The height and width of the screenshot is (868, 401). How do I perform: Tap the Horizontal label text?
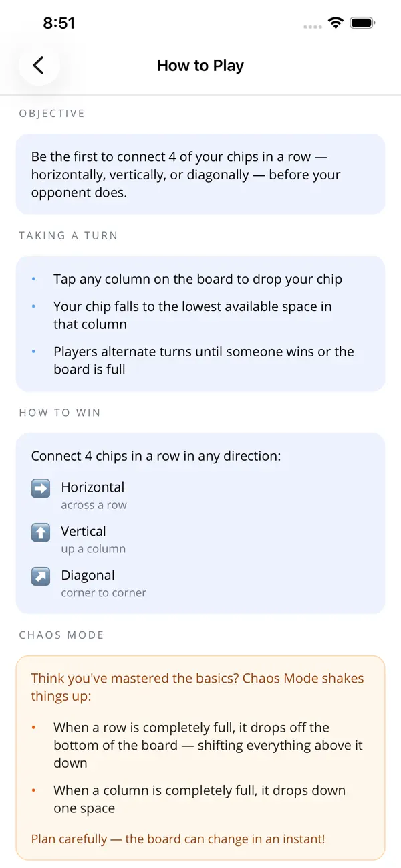point(93,487)
